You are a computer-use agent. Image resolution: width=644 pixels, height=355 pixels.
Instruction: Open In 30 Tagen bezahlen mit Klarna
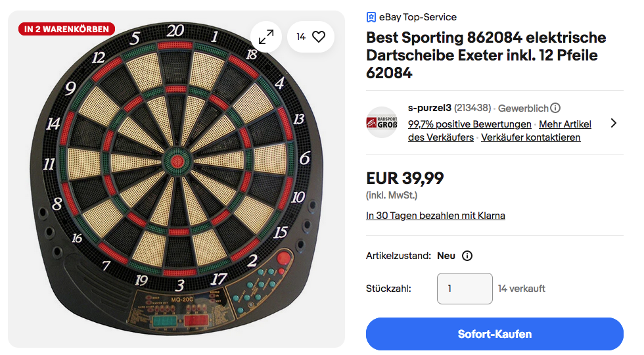(435, 216)
